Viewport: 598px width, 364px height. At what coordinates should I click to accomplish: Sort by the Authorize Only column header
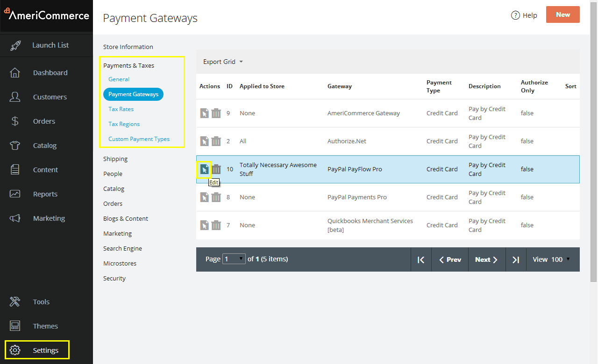pos(534,86)
